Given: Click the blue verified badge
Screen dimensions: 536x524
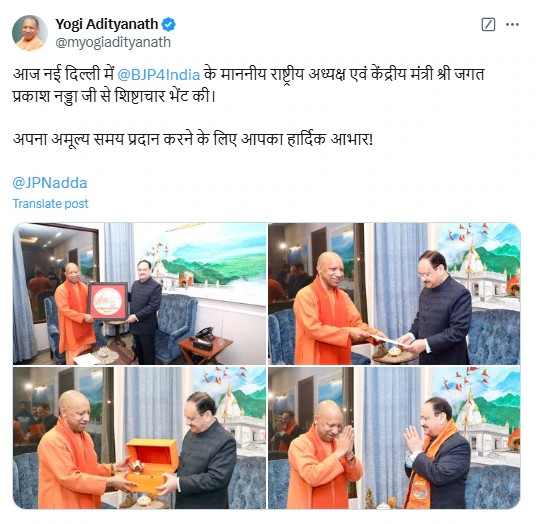Looking at the screenshot, I should pyautogui.click(x=169, y=25).
